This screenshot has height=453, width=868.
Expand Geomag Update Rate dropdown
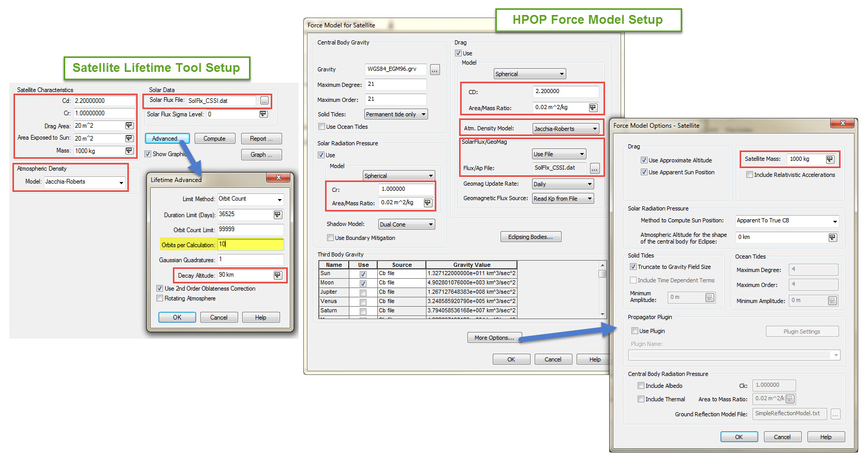pyautogui.click(x=563, y=184)
